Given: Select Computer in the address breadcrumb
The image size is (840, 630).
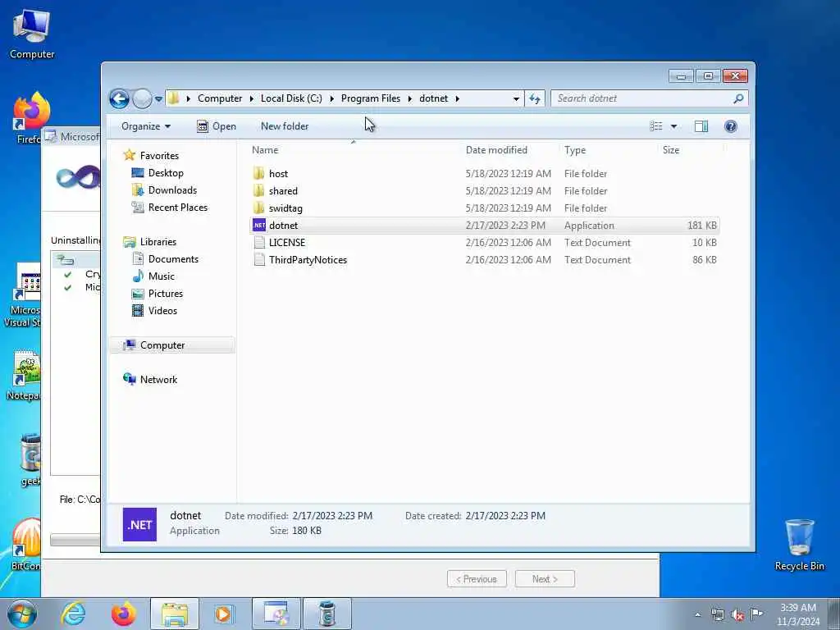Looking at the screenshot, I should click(x=220, y=98).
